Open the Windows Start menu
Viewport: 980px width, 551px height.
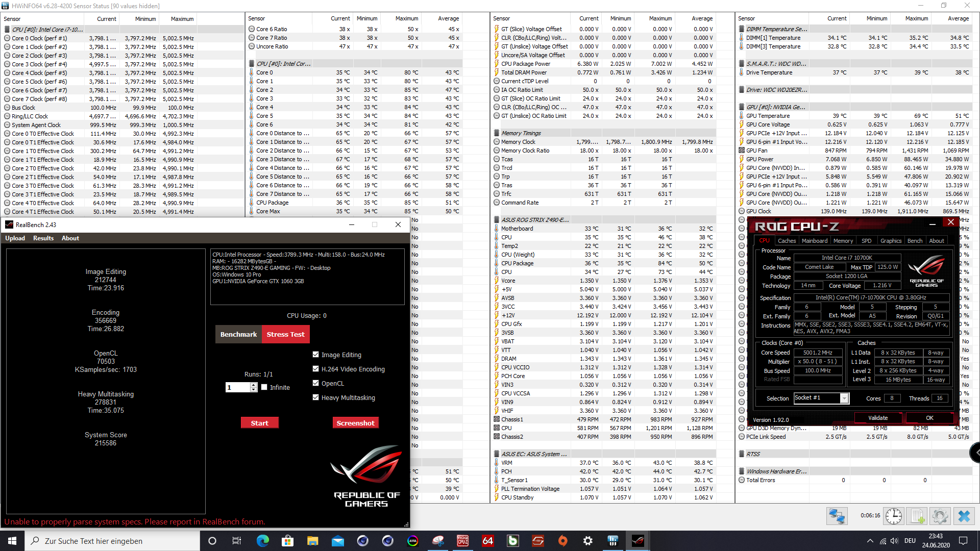coord(12,541)
